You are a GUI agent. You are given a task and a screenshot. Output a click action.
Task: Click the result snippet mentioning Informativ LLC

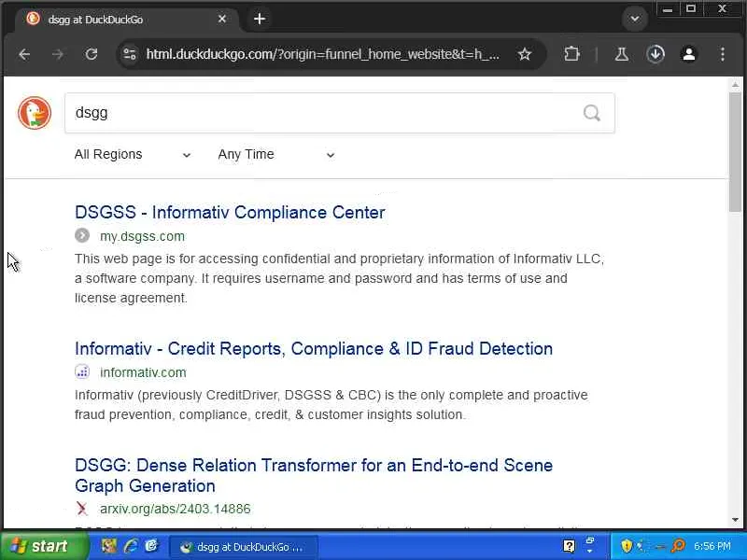[339, 278]
